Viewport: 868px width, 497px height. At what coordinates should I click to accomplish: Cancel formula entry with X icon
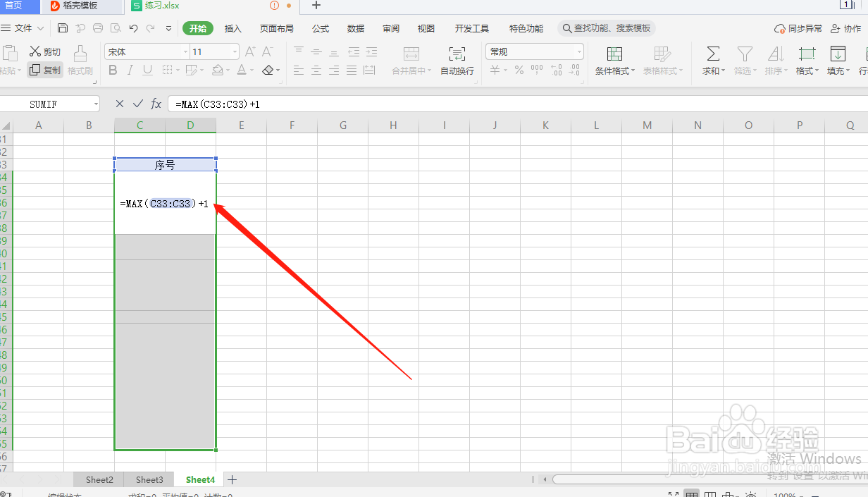120,104
